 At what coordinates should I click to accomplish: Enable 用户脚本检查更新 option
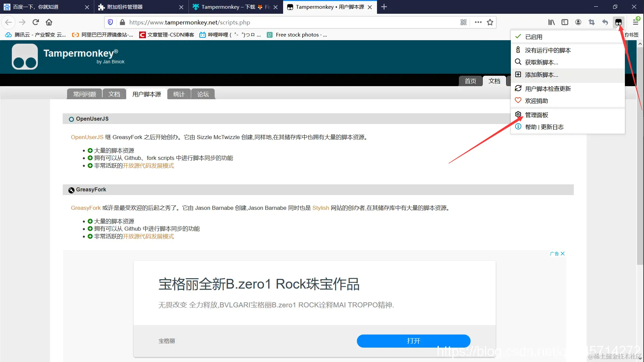(x=546, y=88)
